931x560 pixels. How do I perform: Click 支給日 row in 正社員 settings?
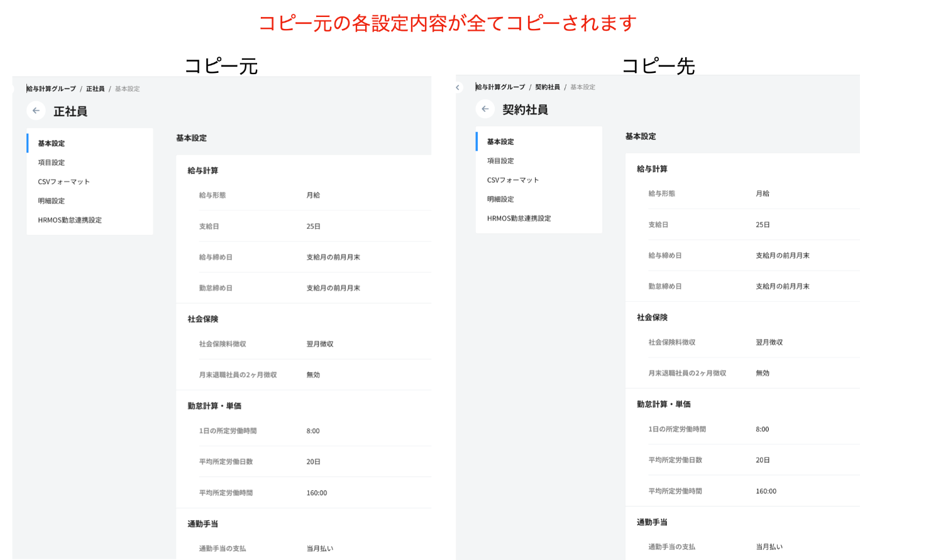pyautogui.click(x=304, y=226)
